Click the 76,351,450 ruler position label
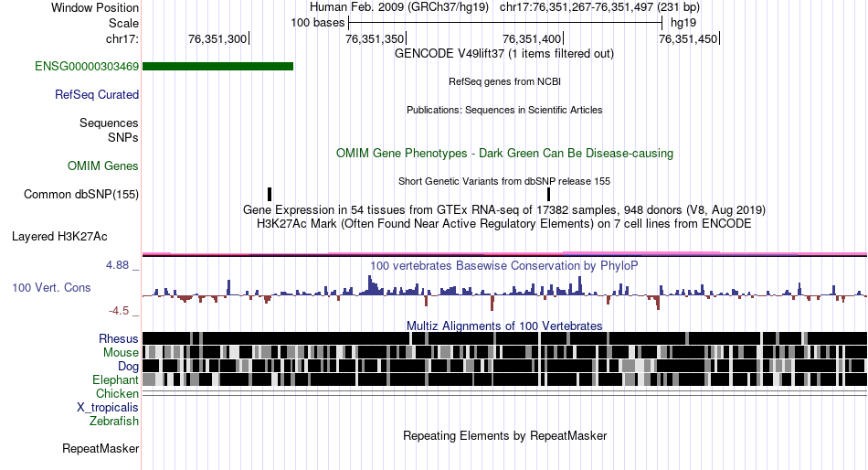Screen dimensions: 868x470 688,38
